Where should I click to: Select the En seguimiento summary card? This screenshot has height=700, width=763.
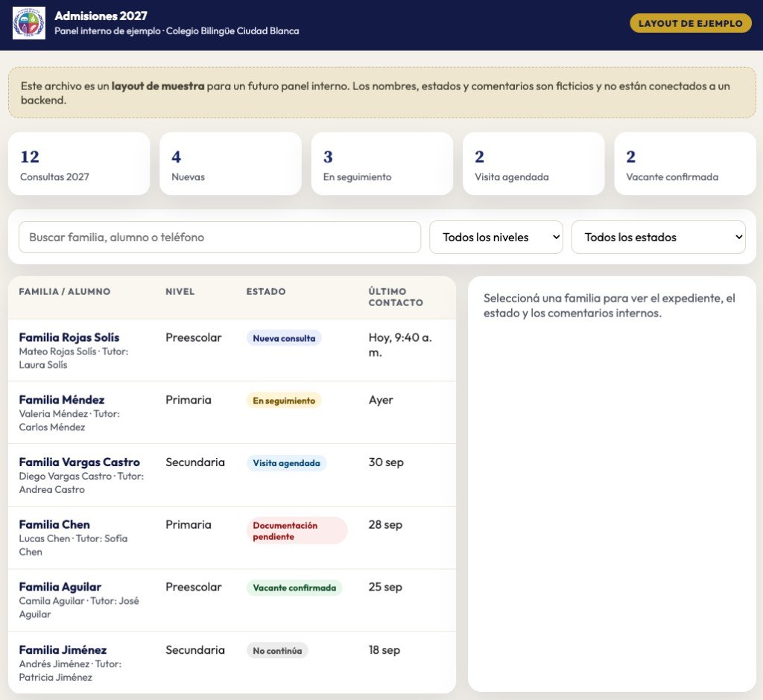click(382, 163)
